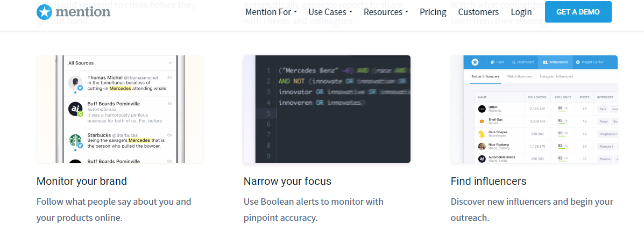Viewport: 644px width, 230px height.
Task: Click Thomas Michel's avatar in the feed
Action: coord(75,83)
